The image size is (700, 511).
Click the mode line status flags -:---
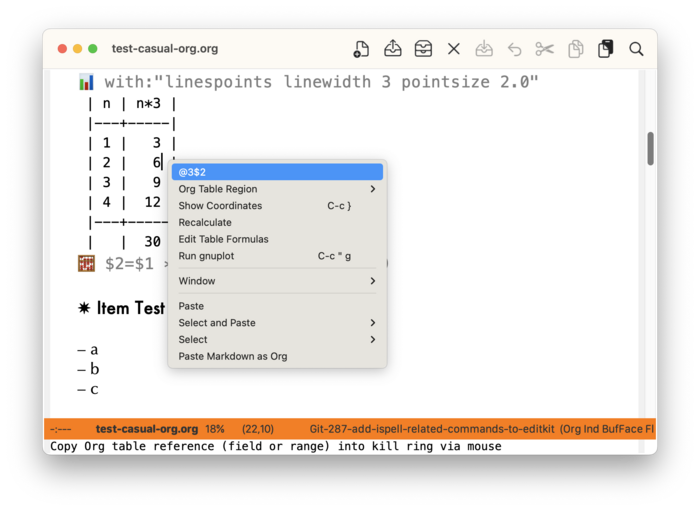click(x=61, y=429)
